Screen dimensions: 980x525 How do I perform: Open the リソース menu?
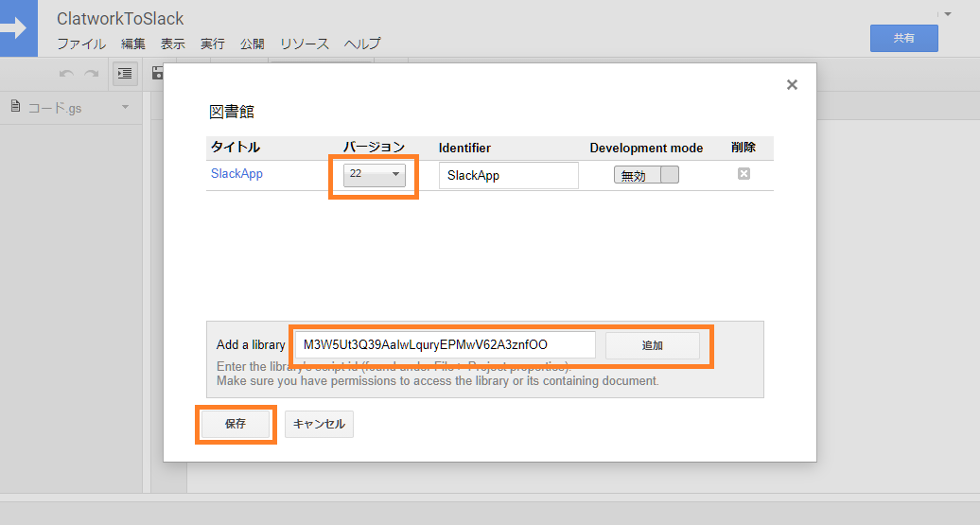pos(305,44)
